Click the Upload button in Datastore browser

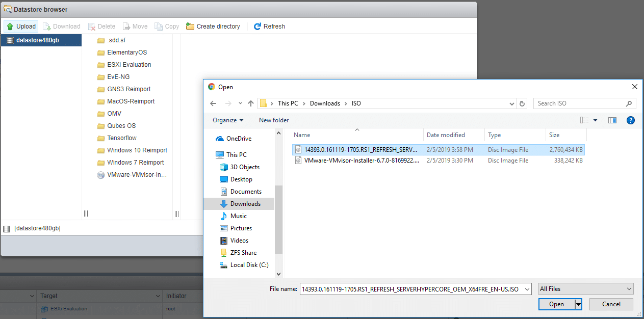click(x=21, y=26)
